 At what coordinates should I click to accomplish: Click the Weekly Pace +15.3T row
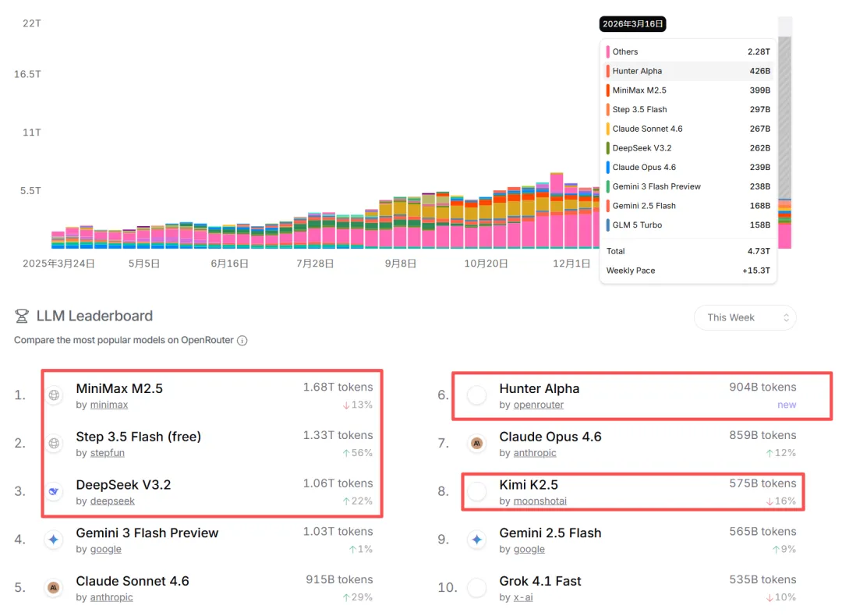click(688, 271)
